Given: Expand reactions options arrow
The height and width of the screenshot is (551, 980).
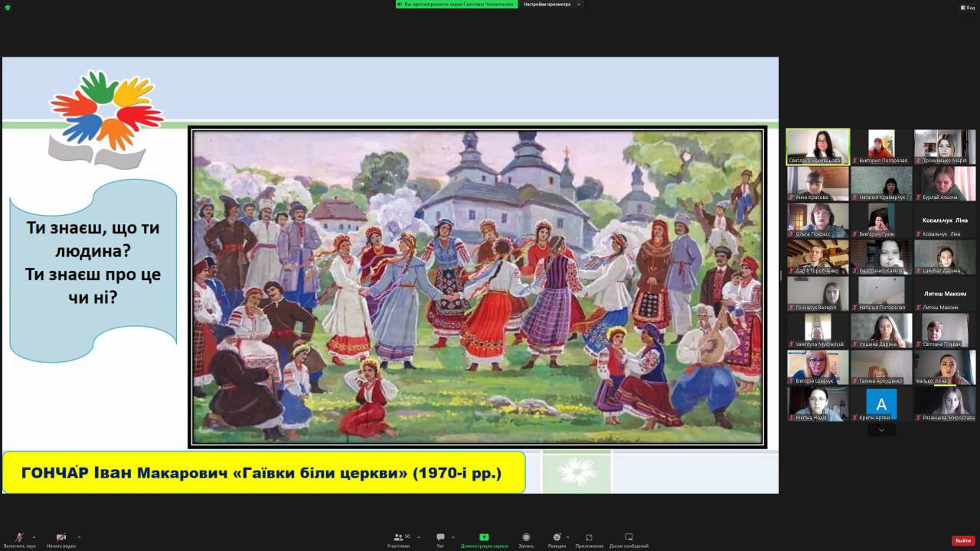Looking at the screenshot, I should click(x=568, y=536).
